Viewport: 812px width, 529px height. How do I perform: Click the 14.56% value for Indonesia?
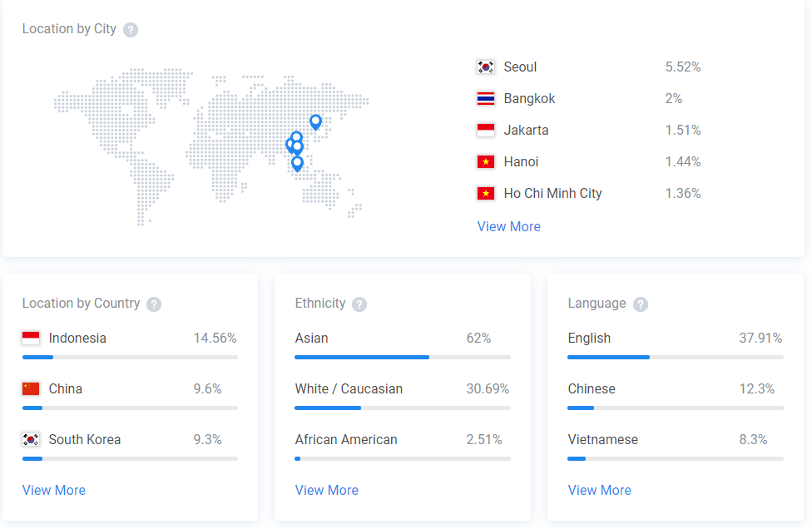(215, 338)
